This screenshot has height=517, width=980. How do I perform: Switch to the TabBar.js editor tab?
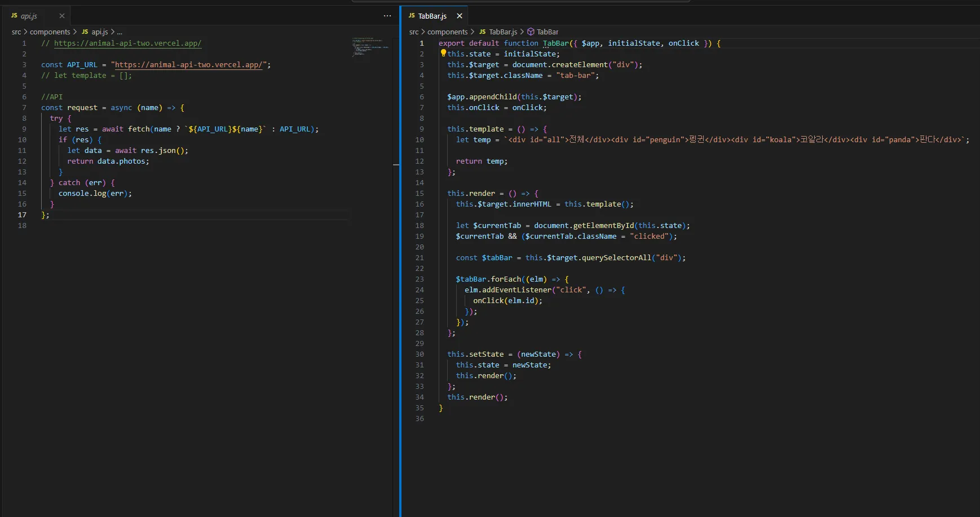[x=434, y=16]
